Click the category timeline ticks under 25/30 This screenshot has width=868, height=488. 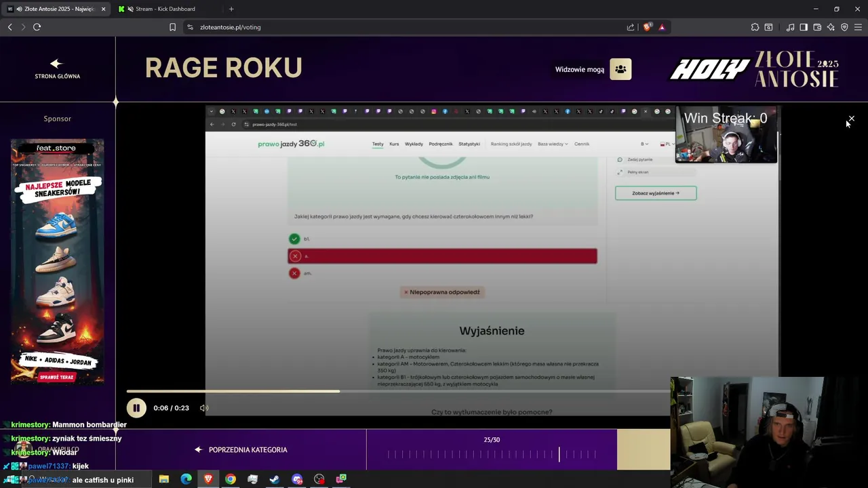coord(492,455)
